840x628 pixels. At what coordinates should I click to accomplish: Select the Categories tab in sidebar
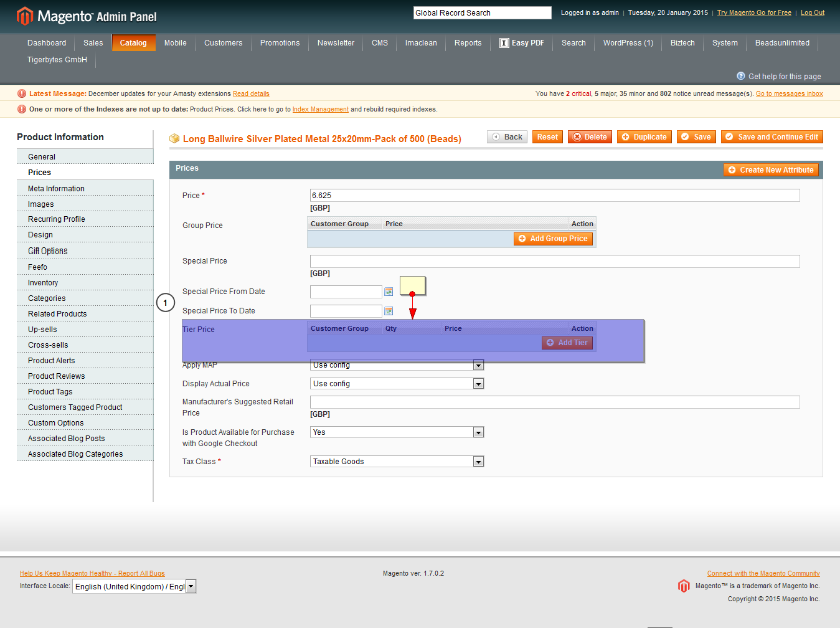click(x=47, y=298)
